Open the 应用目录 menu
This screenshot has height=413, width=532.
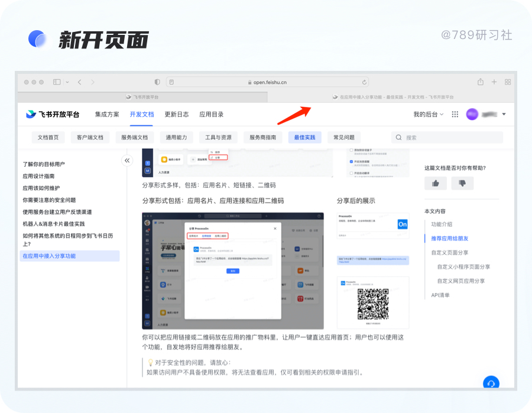pyautogui.click(x=212, y=114)
